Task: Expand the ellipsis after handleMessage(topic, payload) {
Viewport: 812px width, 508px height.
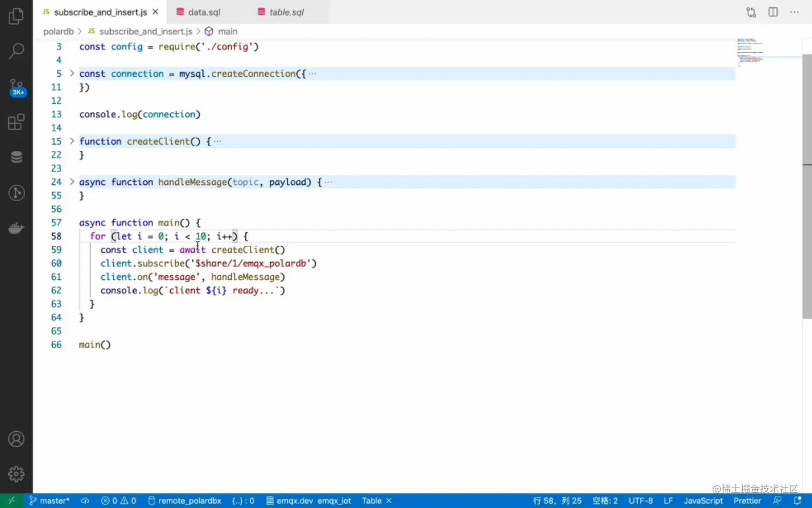Action: pyautogui.click(x=328, y=182)
